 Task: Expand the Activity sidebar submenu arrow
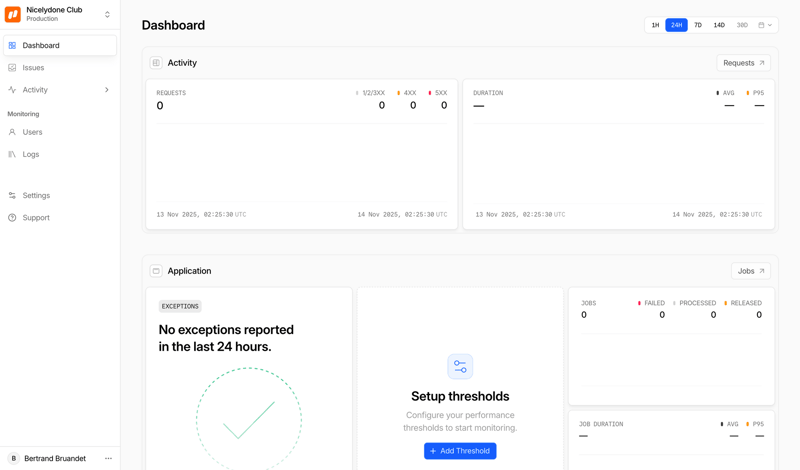pyautogui.click(x=107, y=90)
